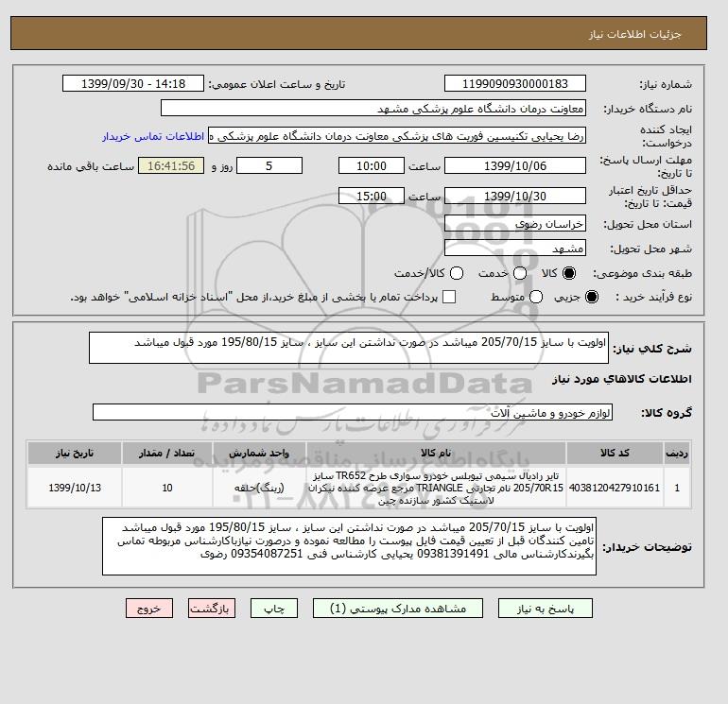This screenshot has width=728, height=704.
Task: Click the 'خروج' exit button
Action: 149,608
